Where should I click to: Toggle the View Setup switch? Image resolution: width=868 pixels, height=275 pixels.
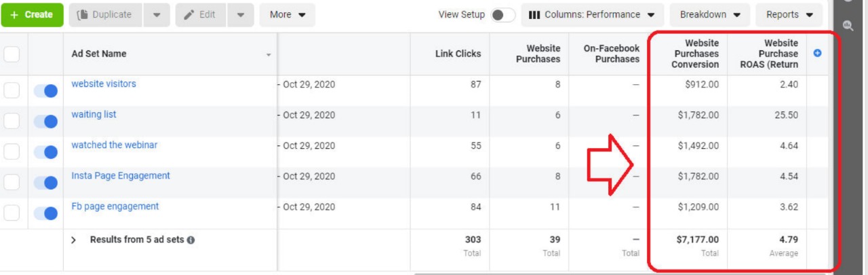(x=503, y=15)
